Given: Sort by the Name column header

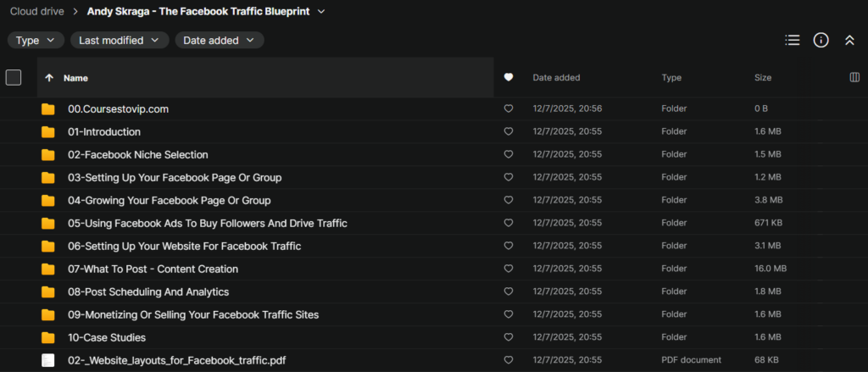Looking at the screenshot, I should 76,78.
